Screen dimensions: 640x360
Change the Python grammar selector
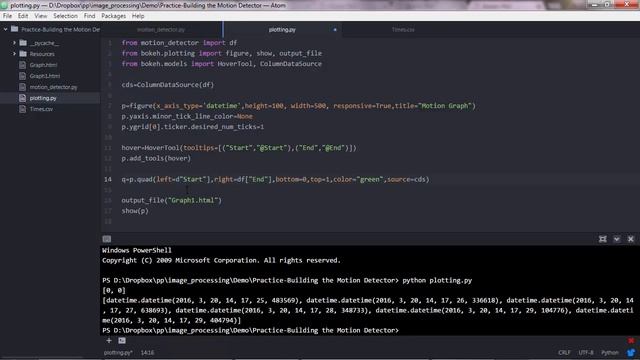pyautogui.click(x=610, y=352)
